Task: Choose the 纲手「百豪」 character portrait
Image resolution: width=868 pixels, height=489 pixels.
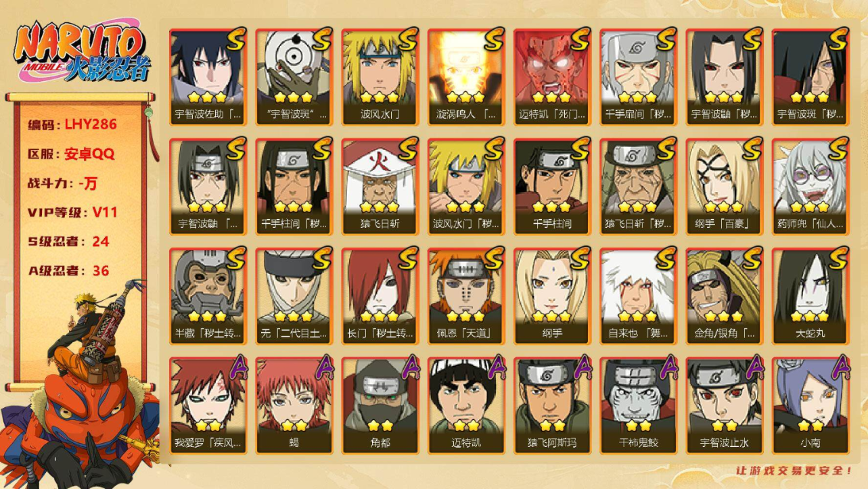Action: tap(725, 186)
